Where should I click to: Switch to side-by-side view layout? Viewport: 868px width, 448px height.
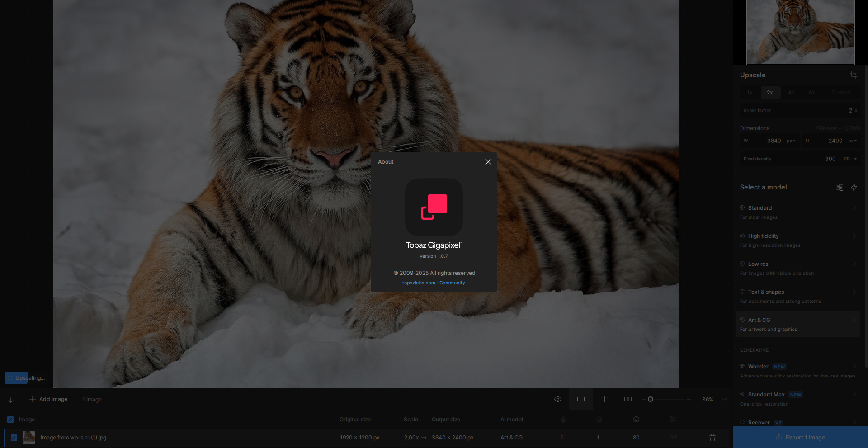click(x=628, y=399)
